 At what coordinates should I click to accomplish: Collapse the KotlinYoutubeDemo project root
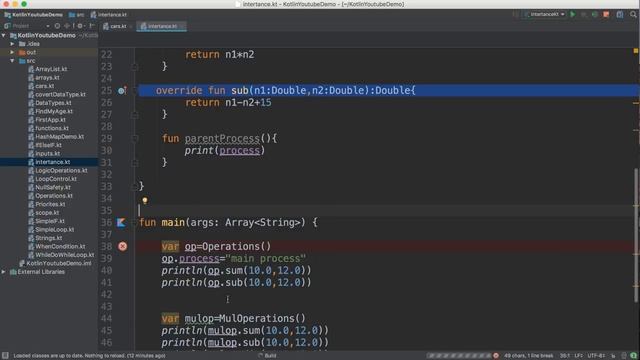4,36
